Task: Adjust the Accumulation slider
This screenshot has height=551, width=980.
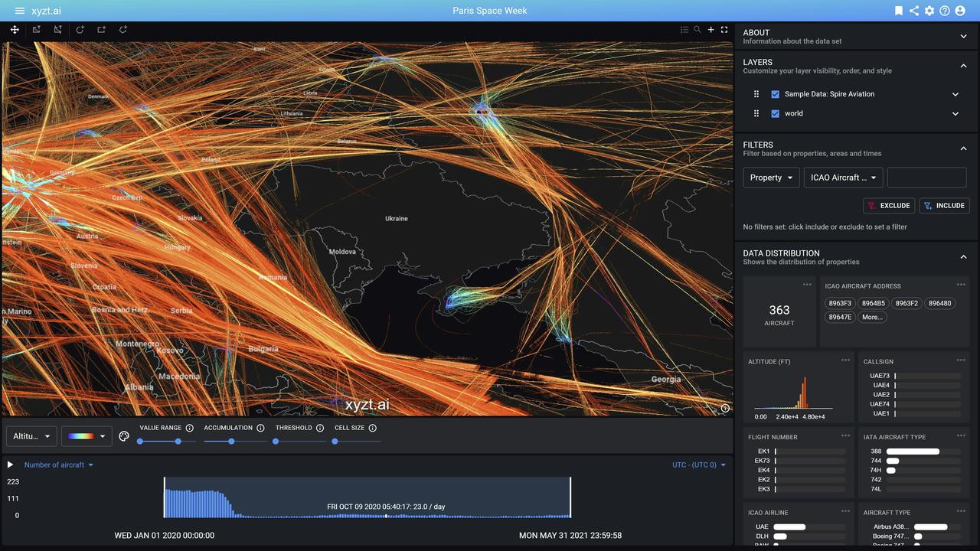Action: 231,442
